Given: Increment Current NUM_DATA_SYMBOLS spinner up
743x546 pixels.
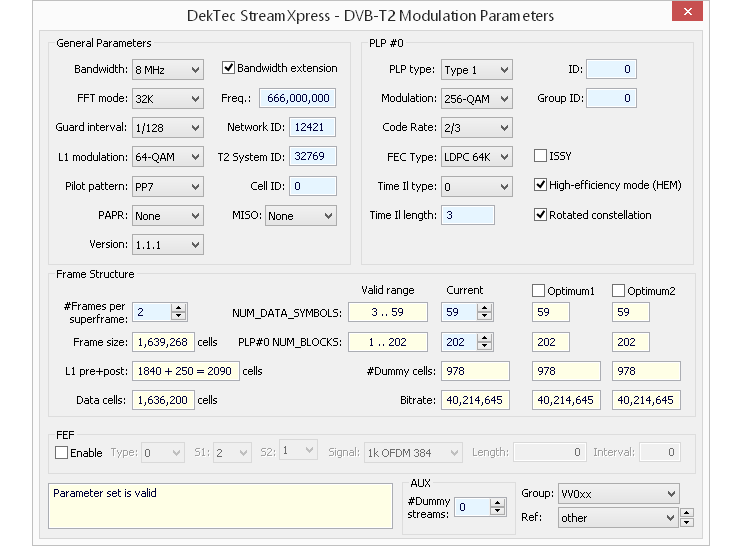Looking at the screenshot, I should click(484, 308).
